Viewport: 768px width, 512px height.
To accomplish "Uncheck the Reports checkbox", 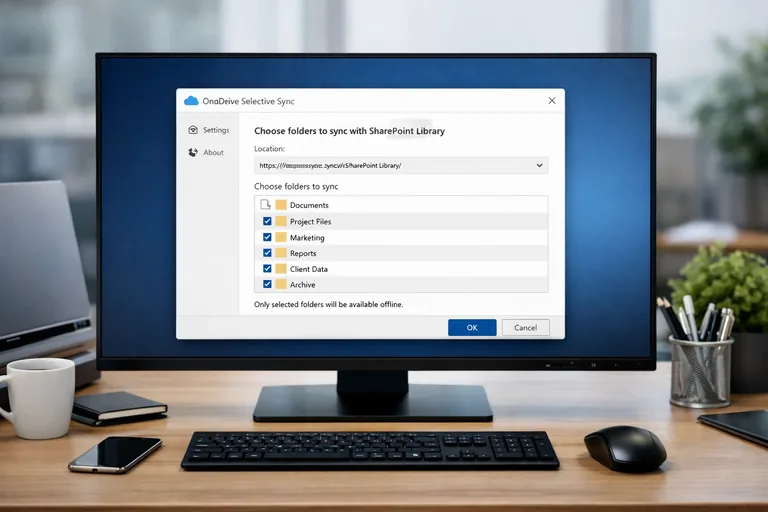I will click(x=267, y=253).
